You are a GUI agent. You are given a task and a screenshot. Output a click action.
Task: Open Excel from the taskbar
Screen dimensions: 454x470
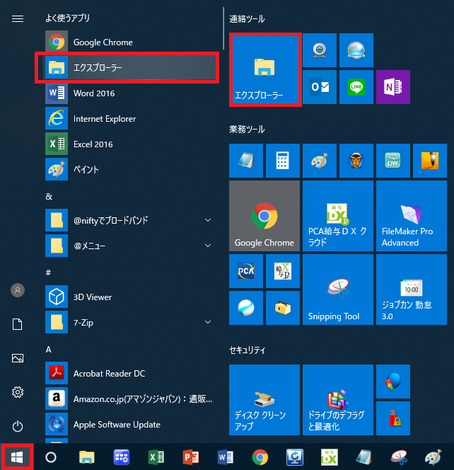click(156, 457)
